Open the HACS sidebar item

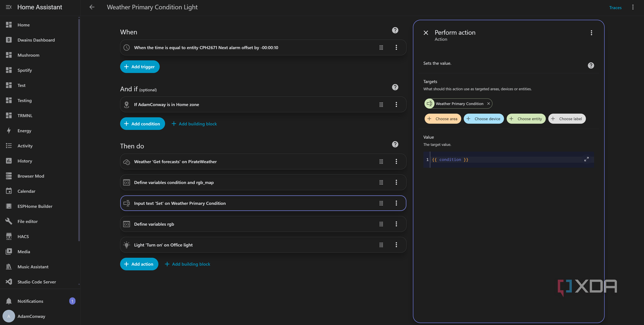point(39,236)
